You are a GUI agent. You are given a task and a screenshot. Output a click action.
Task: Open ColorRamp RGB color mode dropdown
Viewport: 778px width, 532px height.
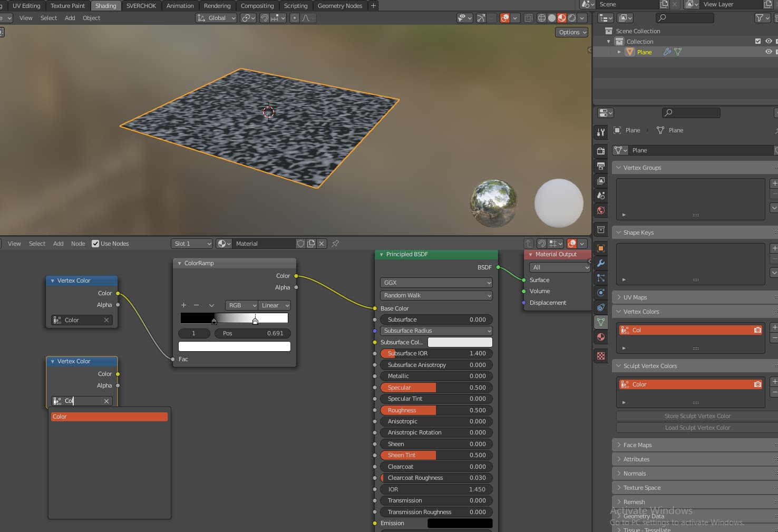(x=241, y=305)
